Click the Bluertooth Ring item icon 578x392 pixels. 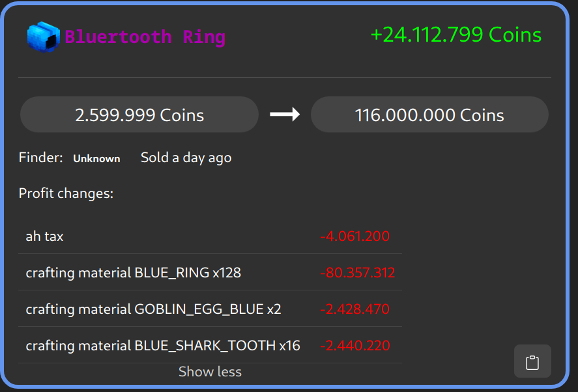(43, 36)
